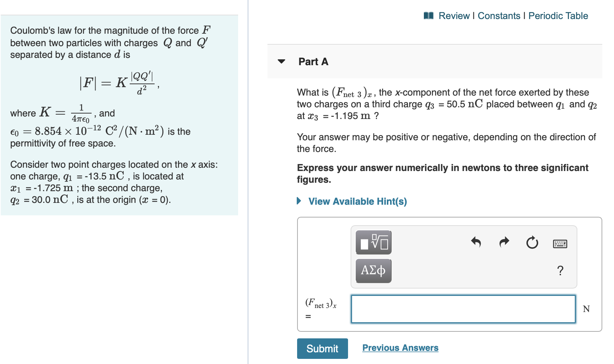The image size is (614, 364).
Task: Open the Greek symbols ΑΣΦ panel
Action: (373, 270)
